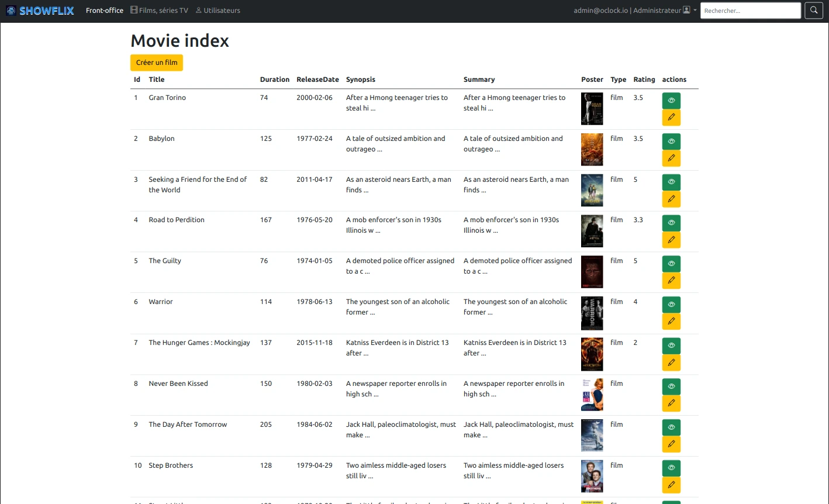829x504 pixels.
Task: View Step Brothers using the eye button
Action: (x=671, y=468)
